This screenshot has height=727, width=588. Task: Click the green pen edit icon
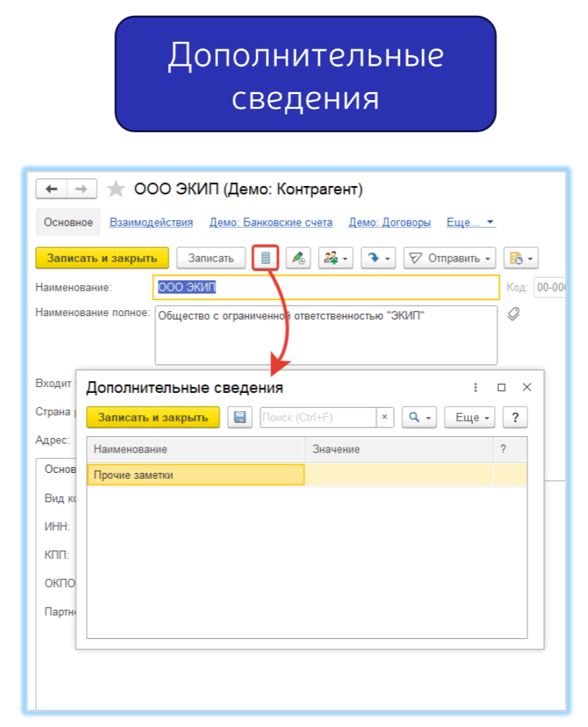[298, 258]
